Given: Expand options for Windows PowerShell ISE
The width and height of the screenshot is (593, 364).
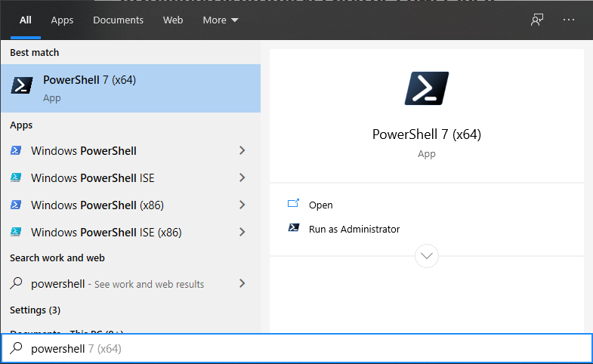Looking at the screenshot, I should (x=242, y=177).
